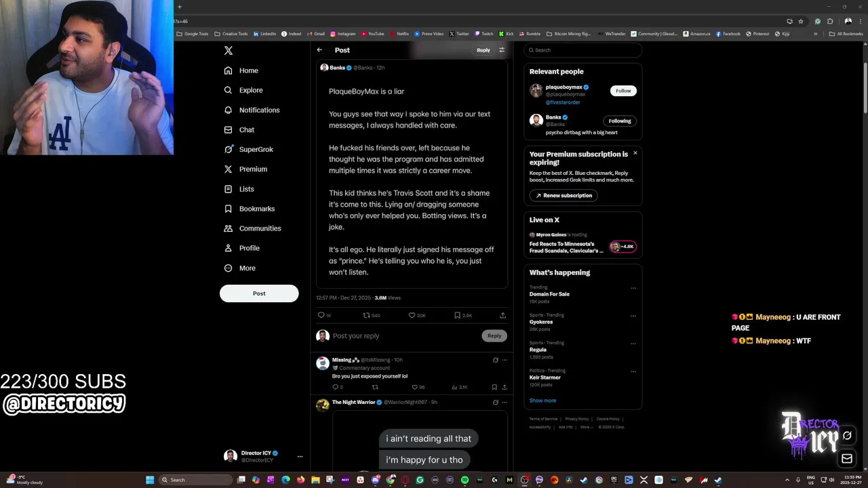Open Home in the X sidebar
Screen dimensions: 868x488
(x=241, y=70)
